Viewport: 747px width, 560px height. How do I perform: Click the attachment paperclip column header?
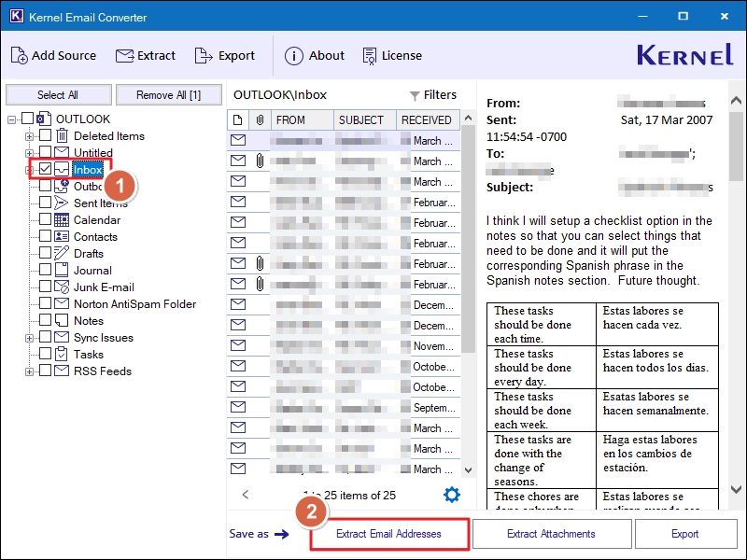(x=260, y=120)
